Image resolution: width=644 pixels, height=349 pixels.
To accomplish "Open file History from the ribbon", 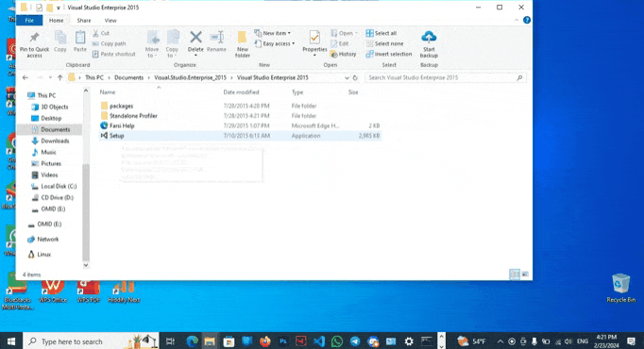I will tap(344, 54).
